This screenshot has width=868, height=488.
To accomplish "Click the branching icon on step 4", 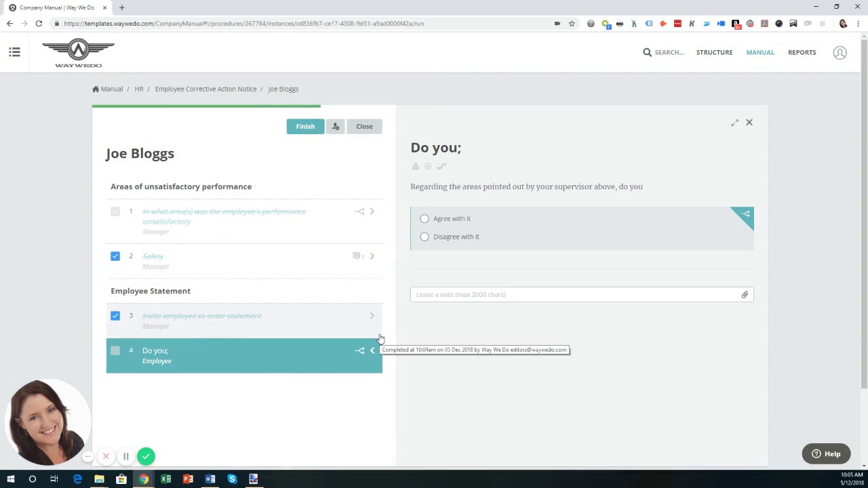I will (x=359, y=350).
